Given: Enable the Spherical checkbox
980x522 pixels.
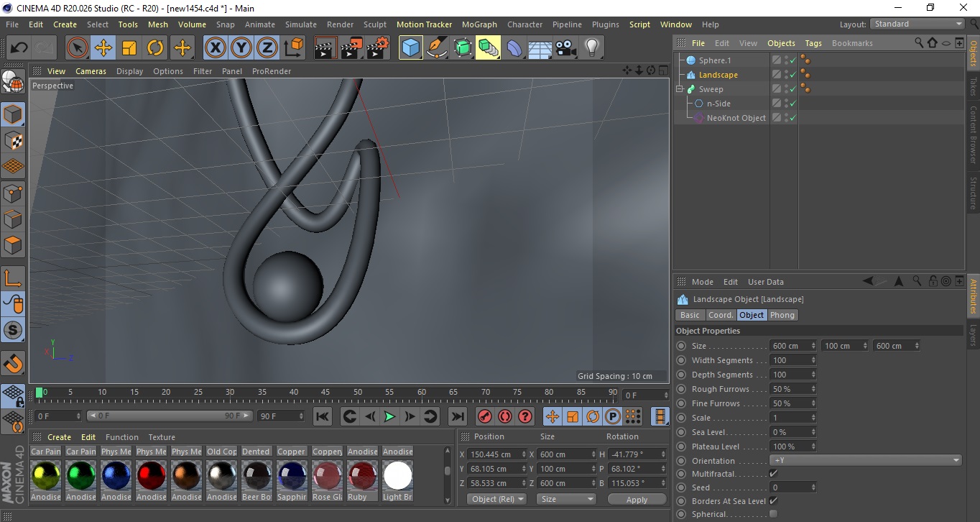Looking at the screenshot, I should pos(773,514).
